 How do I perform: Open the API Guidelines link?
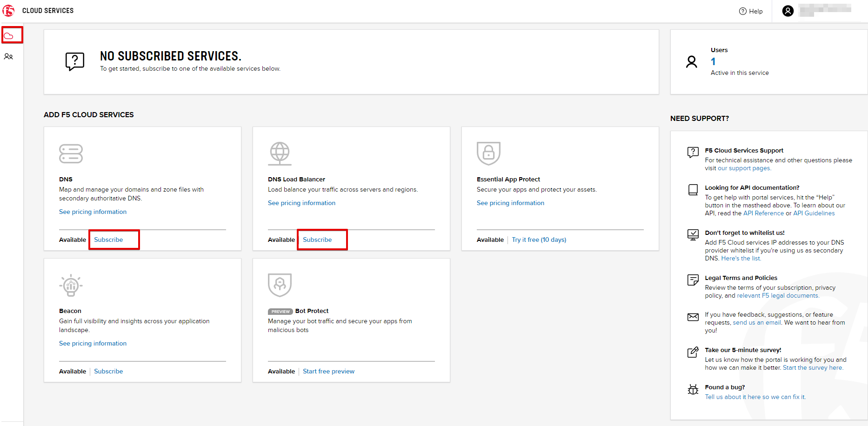point(814,213)
